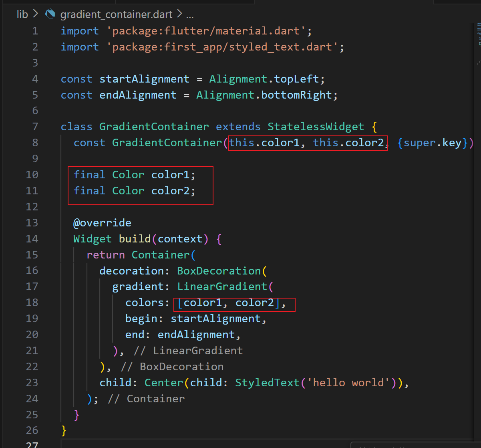Select line number 18 in the gutter
481x448 pixels.
pyautogui.click(x=32, y=303)
